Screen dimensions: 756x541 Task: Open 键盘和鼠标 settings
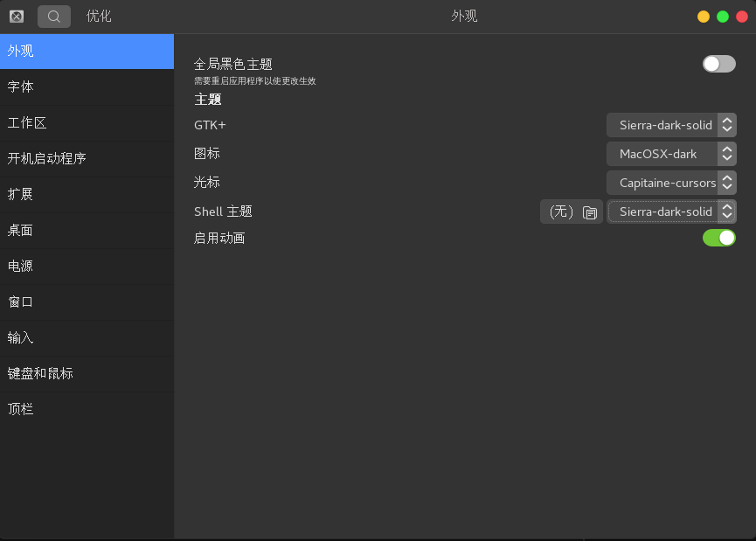87,374
